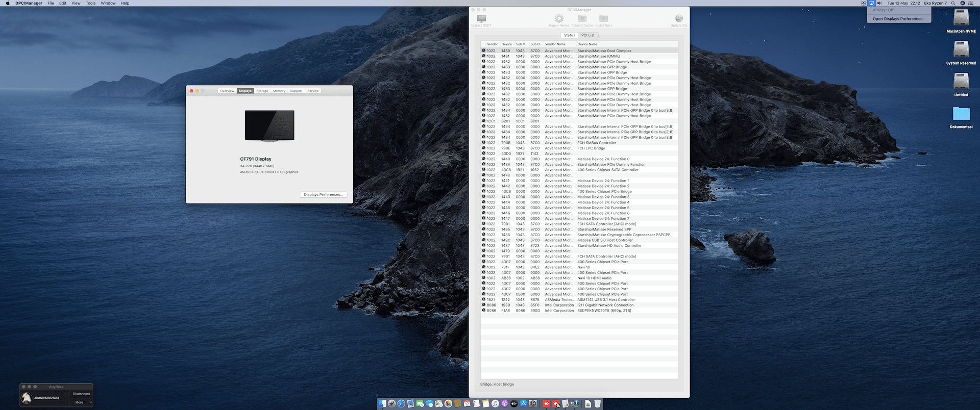
Task: Click the Install Kext toolbar icon
Action: (x=603, y=20)
